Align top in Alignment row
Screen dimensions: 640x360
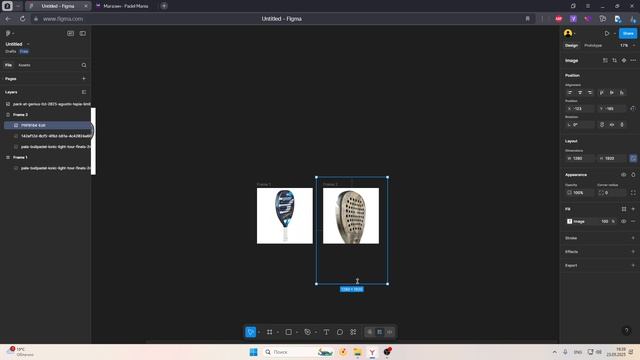click(x=602, y=93)
